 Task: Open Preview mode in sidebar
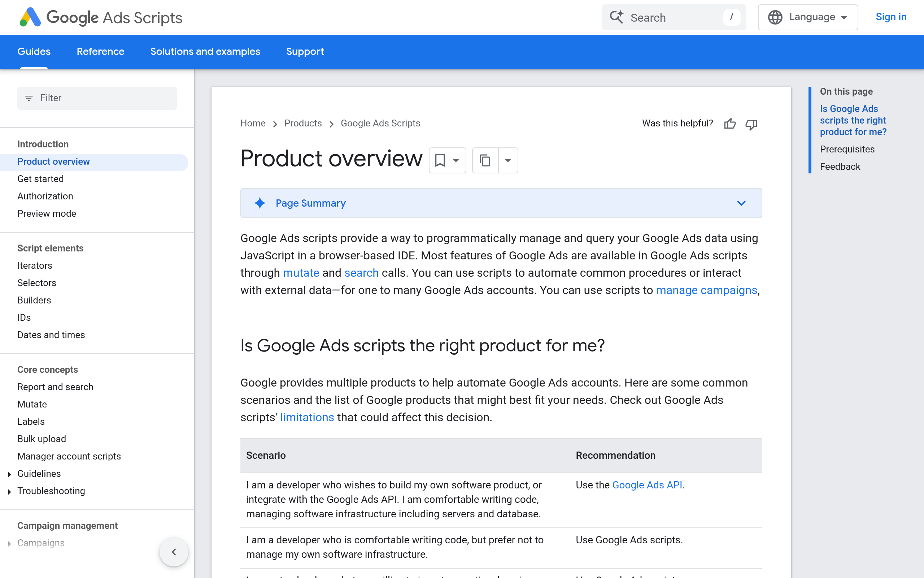(x=47, y=214)
